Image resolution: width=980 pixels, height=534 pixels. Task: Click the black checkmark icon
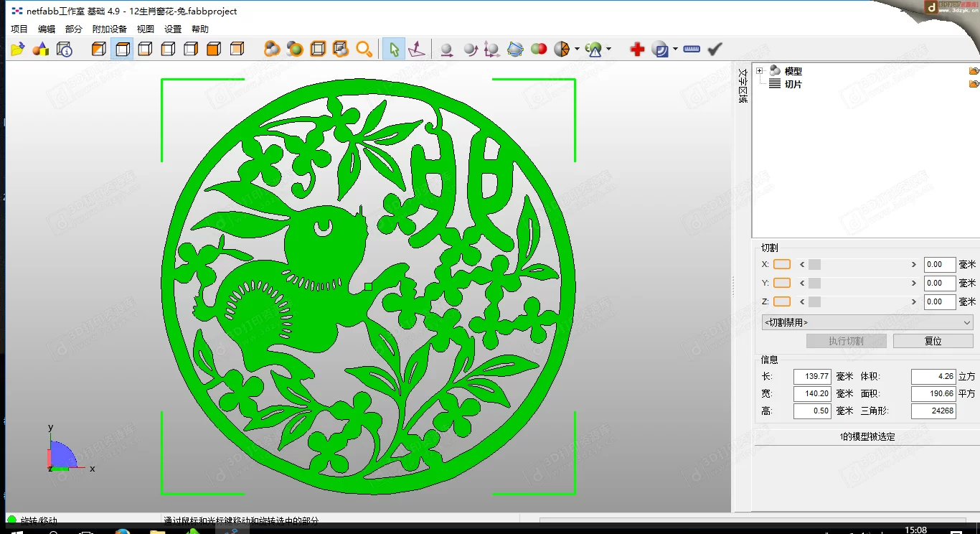tap(715, 49)
